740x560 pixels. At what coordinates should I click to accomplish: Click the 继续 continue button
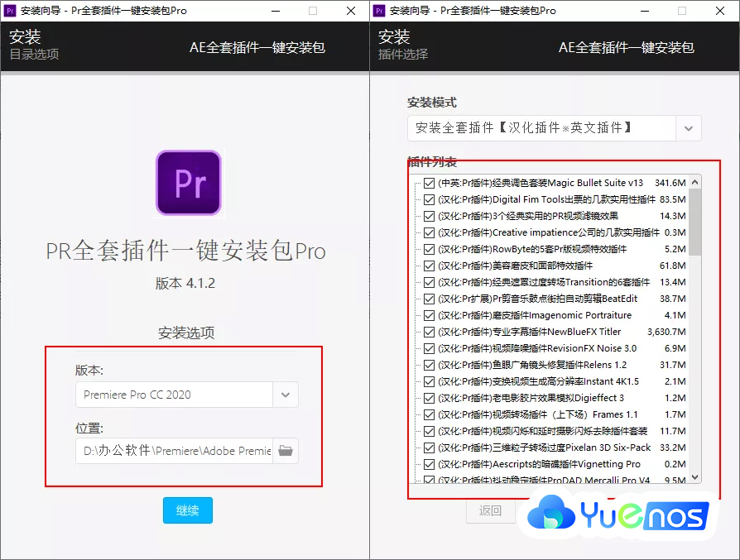(x=187, y=511)
